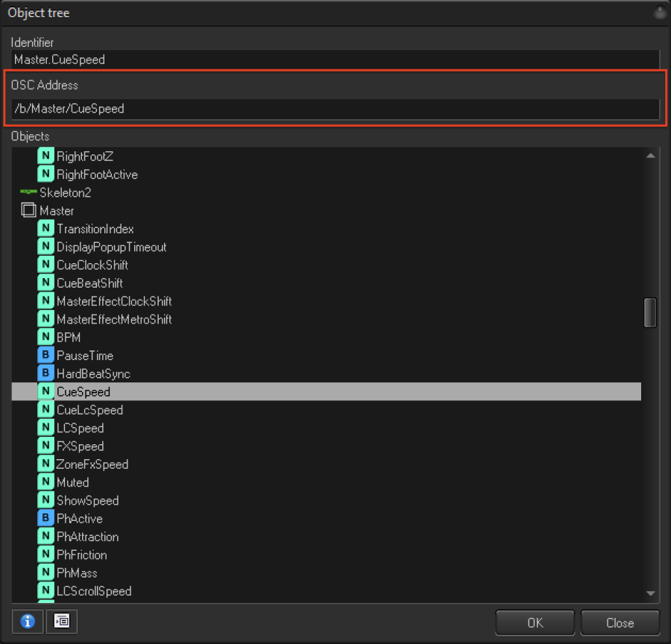671x644 pixels.
Task: Select the Master tree node
Action: 57,211
